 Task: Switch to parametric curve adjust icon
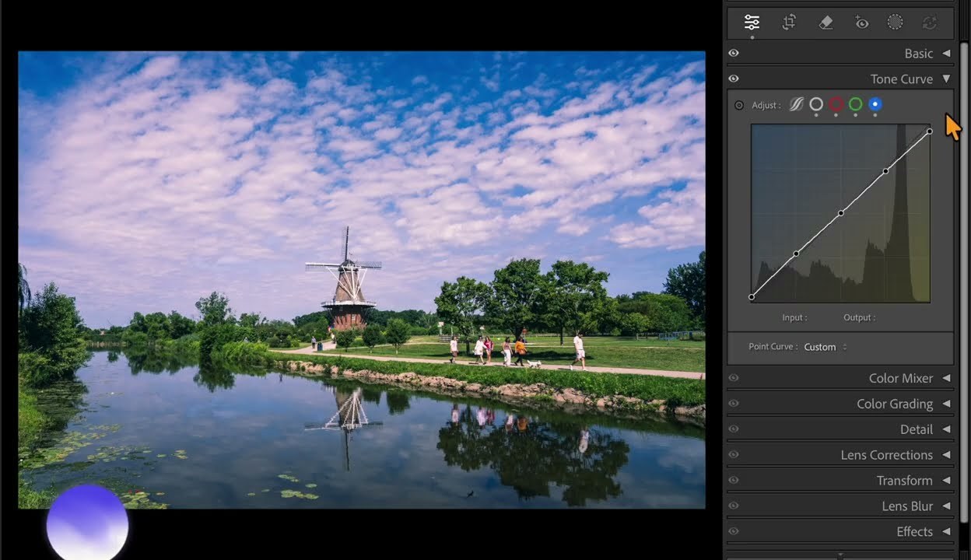tap(796, 104)
